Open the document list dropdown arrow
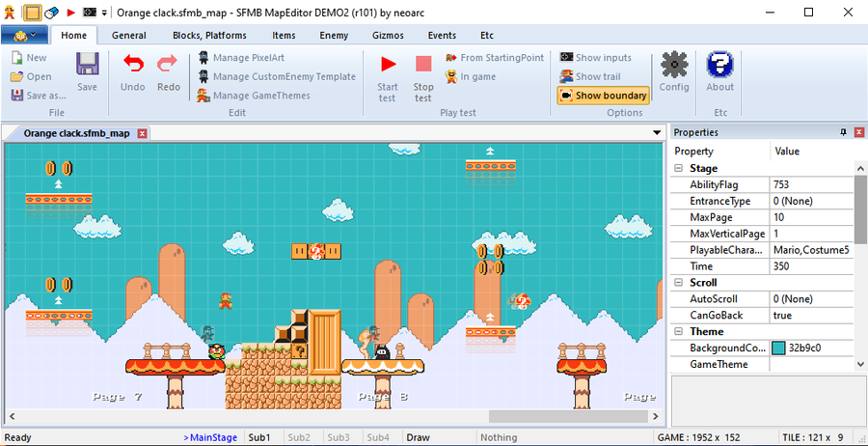Screen dimensions: 868x446 pos(657,133)
